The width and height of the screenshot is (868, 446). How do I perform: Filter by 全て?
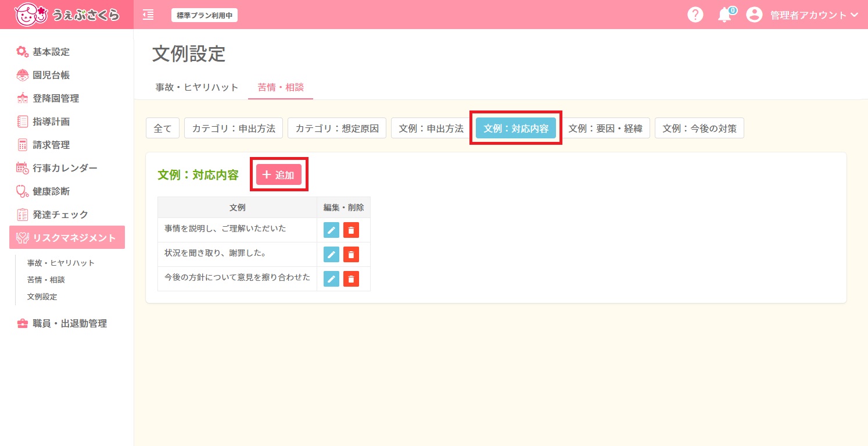163,129
